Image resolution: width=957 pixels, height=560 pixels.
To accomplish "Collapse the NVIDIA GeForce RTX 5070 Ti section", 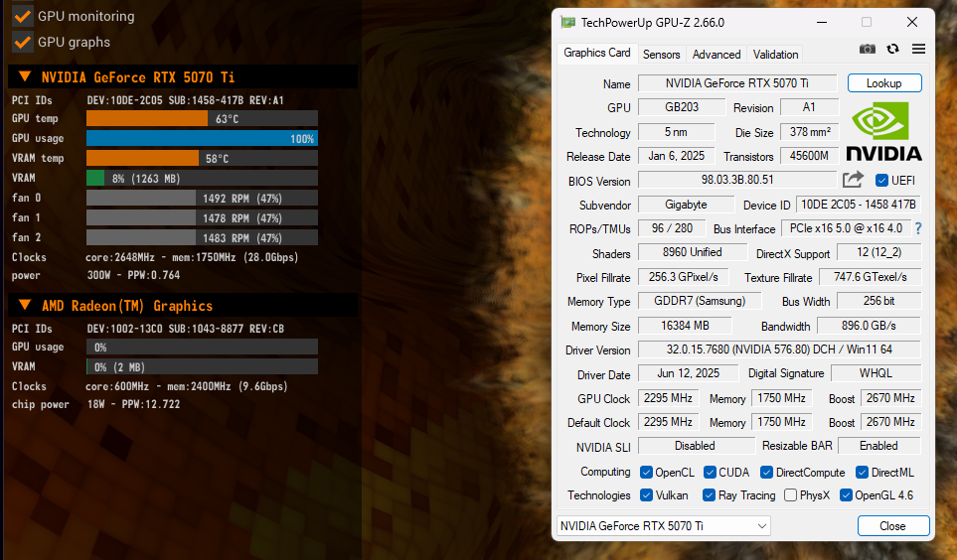I will [x=25, y=76].
